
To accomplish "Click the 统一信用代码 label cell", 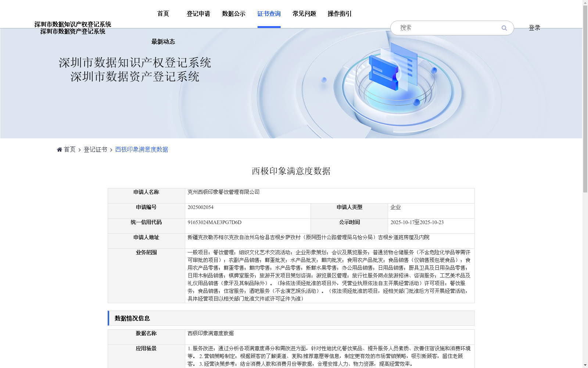I will click(x=146, y=226).
